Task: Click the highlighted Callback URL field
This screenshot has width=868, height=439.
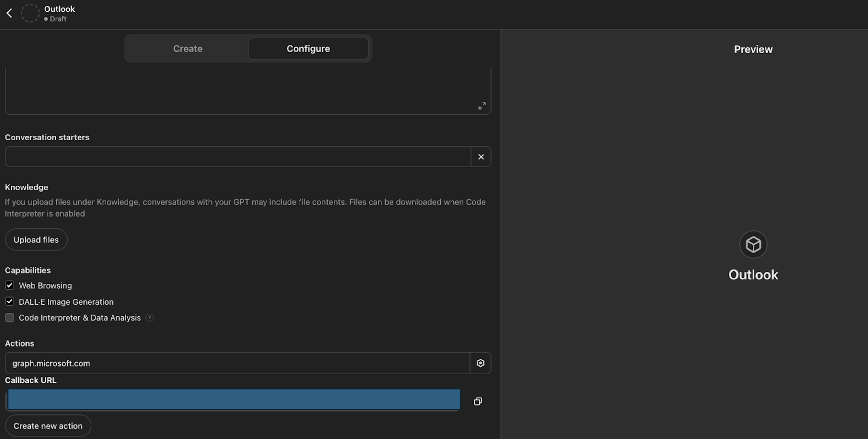Action: pyautogui.click(x=234, y=399)
